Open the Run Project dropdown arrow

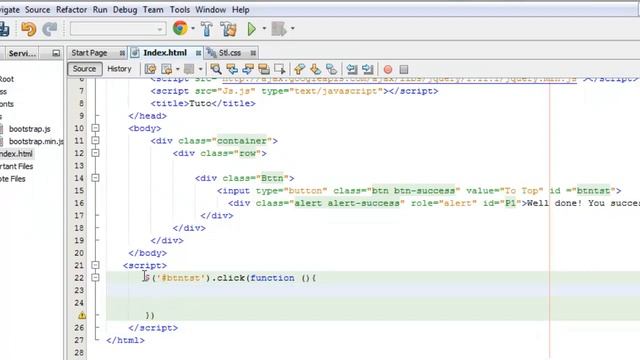point(264,29)
